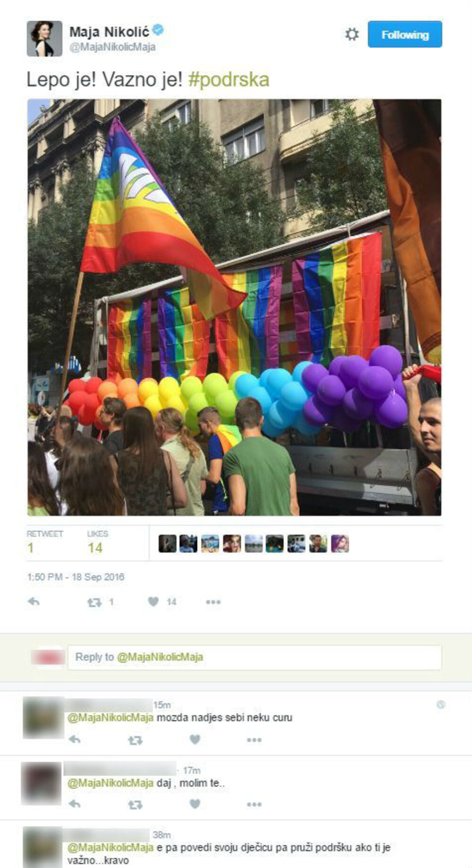Screen dimensions: 472x868
Task: Open the tweet timestamp 18 Sep 2016
Action: [x=76, y=577]
